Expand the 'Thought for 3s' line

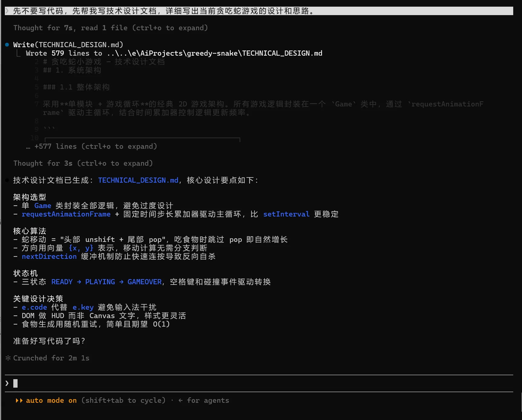click(x=83, y=163)
